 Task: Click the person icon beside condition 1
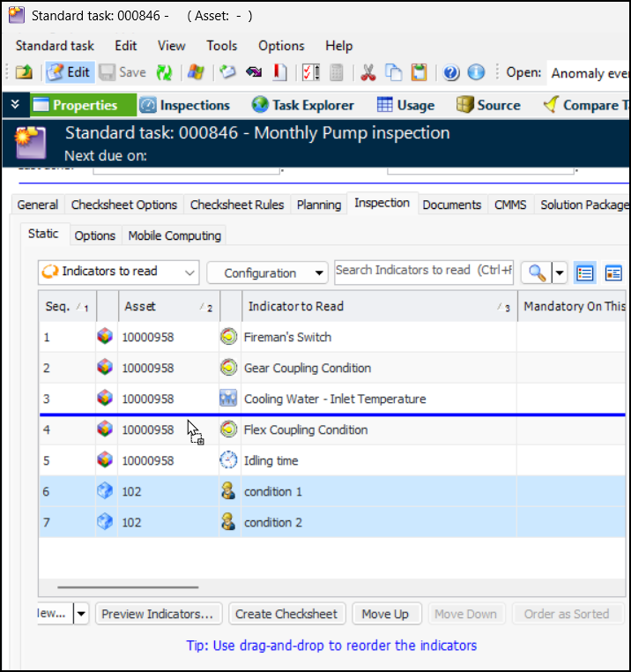[x=228, y=490]
